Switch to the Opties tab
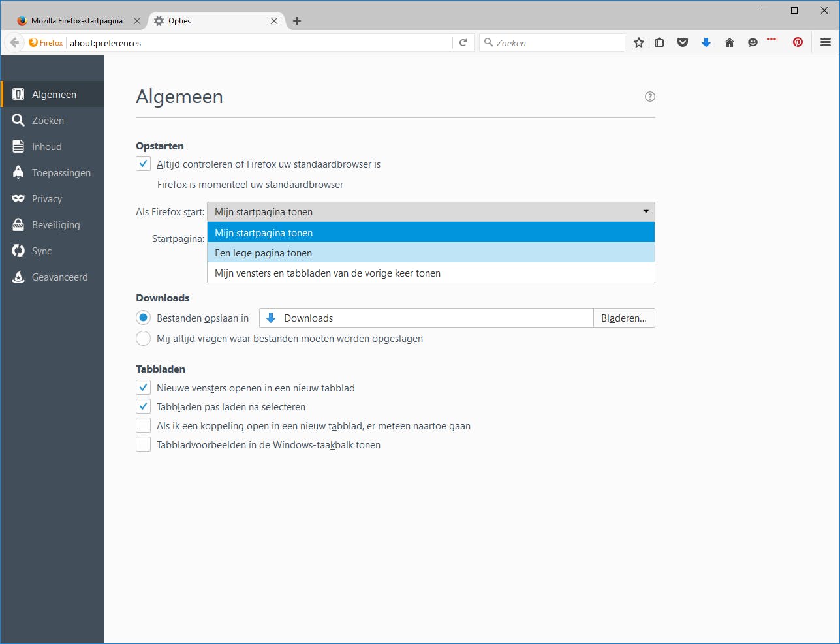Screen dimensions: 840x644 pyautogui.click(x=216, y=21)
